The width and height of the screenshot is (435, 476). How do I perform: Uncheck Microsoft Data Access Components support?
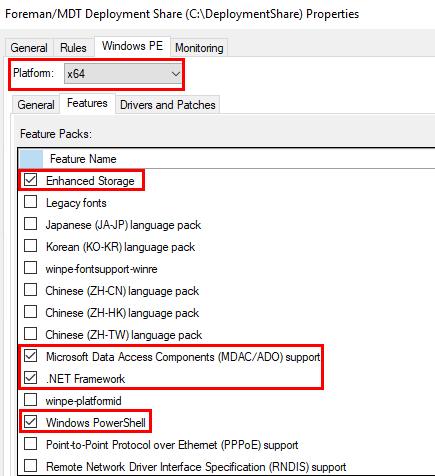coord(30,356)
